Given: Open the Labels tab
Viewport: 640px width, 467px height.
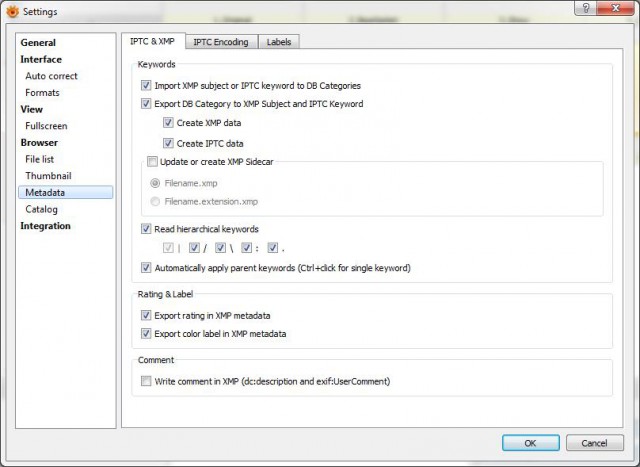Looking at the screenshot, I should click(x=279, y=42).
